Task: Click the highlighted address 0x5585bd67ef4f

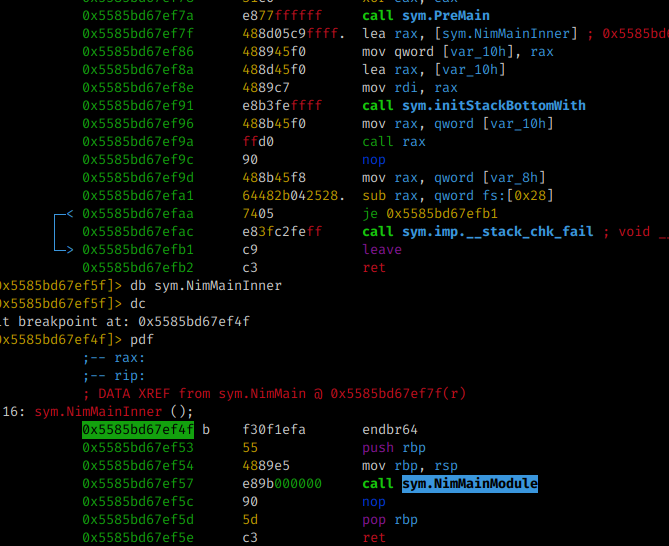Action: (140, 430)
